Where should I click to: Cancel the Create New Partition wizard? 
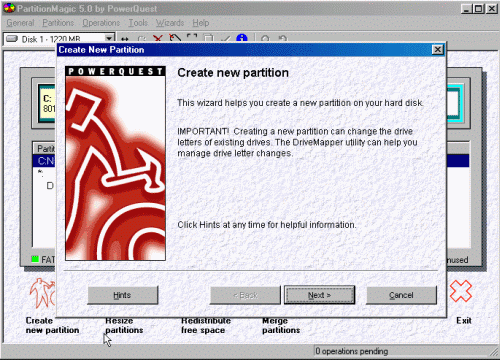pyautogui.click(x=401, y=295)
